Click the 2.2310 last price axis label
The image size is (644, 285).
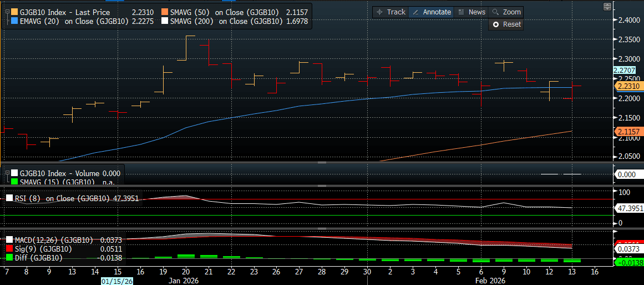point(627,86)
